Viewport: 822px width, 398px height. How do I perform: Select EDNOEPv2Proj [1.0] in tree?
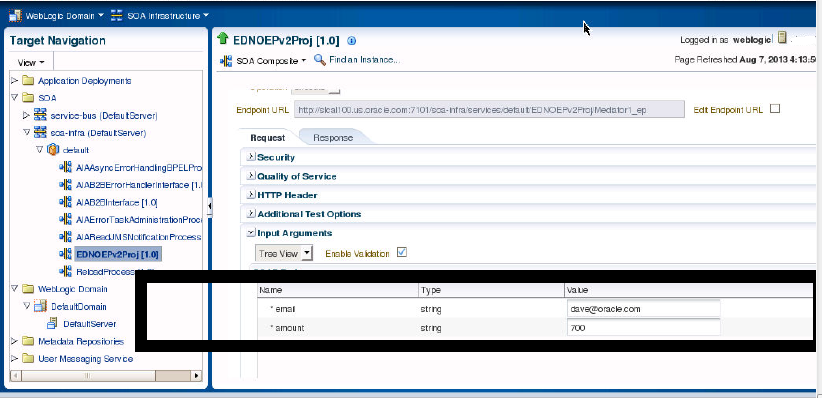[118, 254]
